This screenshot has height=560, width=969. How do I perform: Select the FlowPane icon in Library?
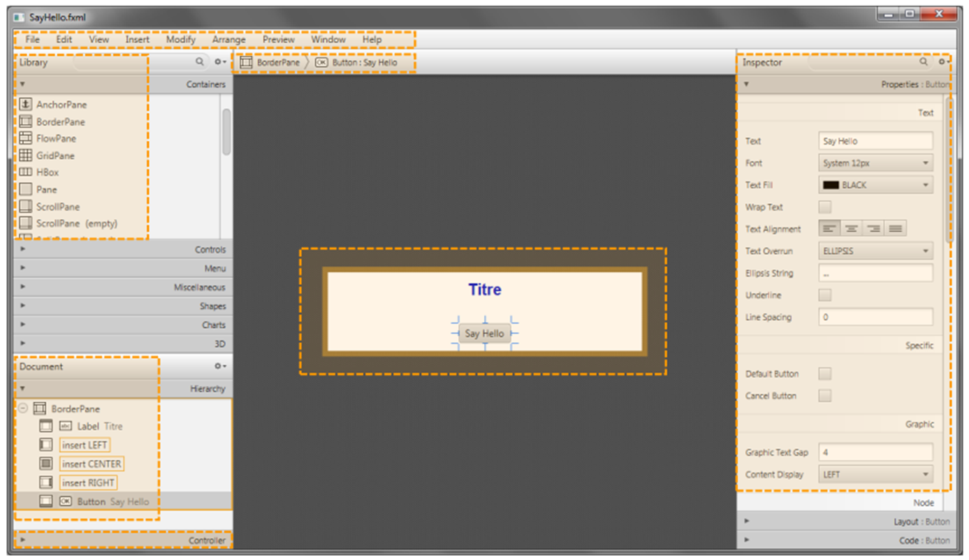(x=26, y=138)
